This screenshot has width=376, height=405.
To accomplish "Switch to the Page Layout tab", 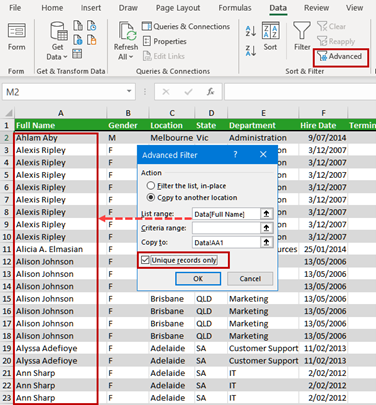I will click(x=178, y=8).
